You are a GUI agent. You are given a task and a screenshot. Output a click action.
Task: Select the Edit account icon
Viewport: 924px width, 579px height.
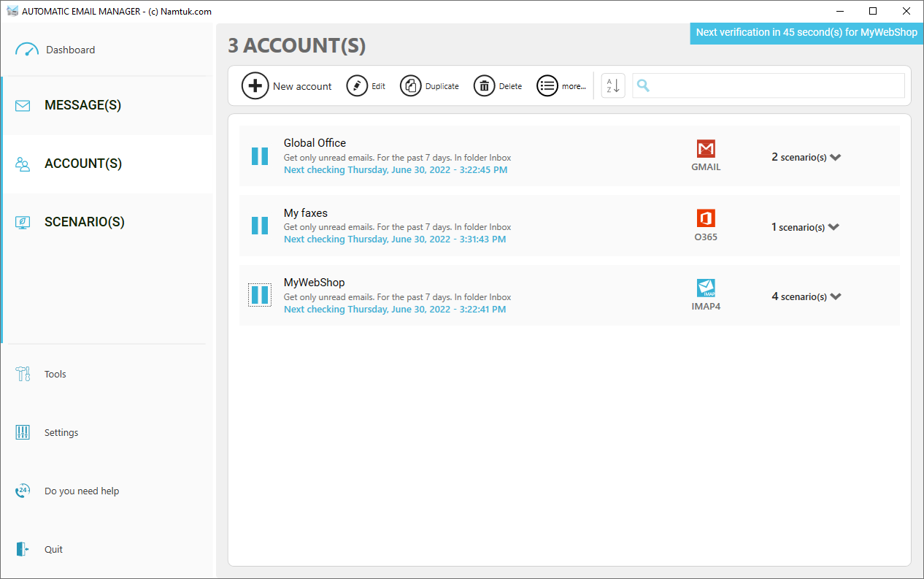click(x=357, y=85)
